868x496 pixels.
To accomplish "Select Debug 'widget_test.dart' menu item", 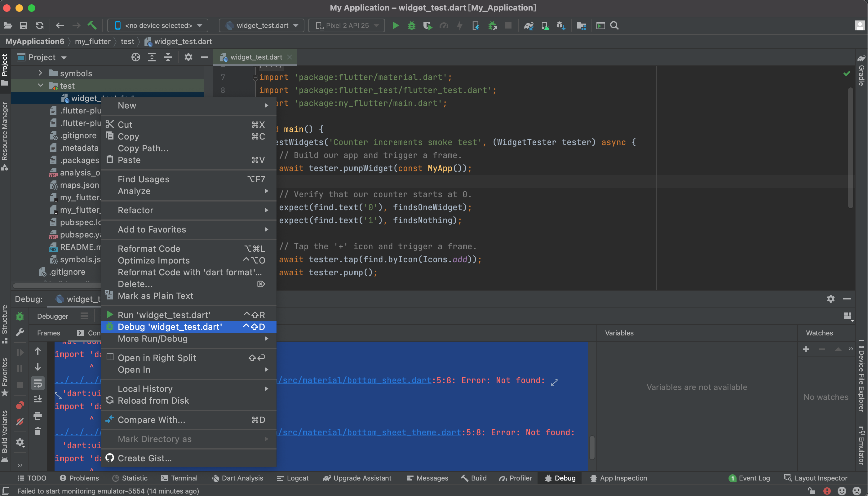I will click(x=189, y=327).
